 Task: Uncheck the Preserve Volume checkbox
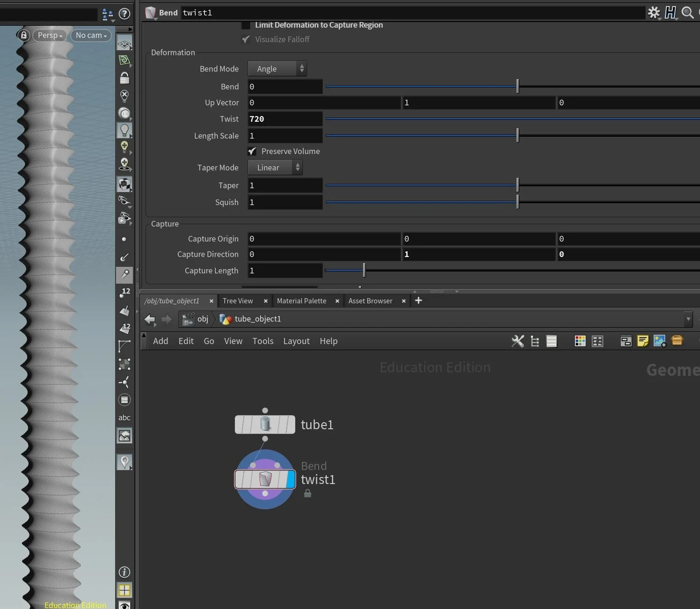tap(252, 151)
